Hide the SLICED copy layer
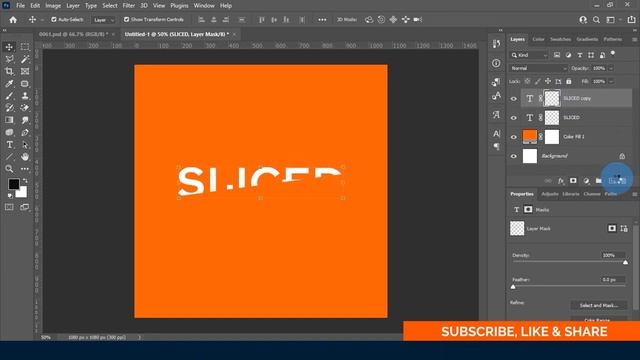 513,98
